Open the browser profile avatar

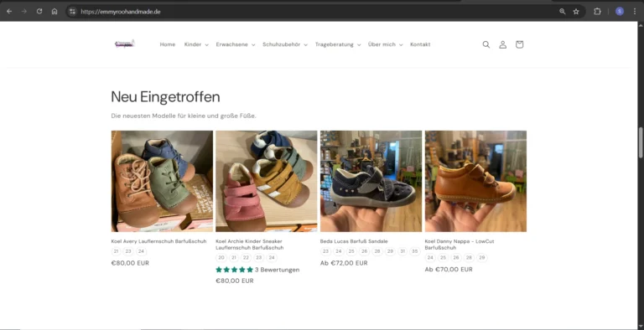pyautogui.click(x=620, y=12)
